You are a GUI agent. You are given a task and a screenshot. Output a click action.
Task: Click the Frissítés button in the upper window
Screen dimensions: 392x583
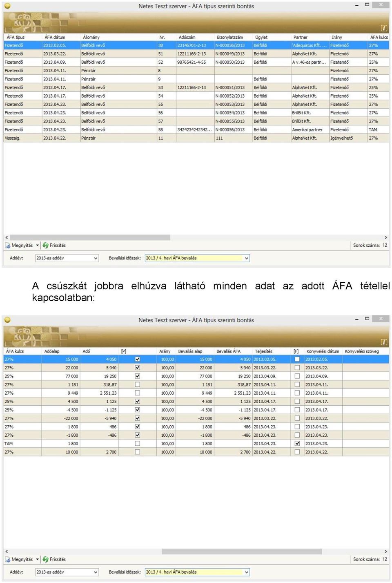point(54,246)
